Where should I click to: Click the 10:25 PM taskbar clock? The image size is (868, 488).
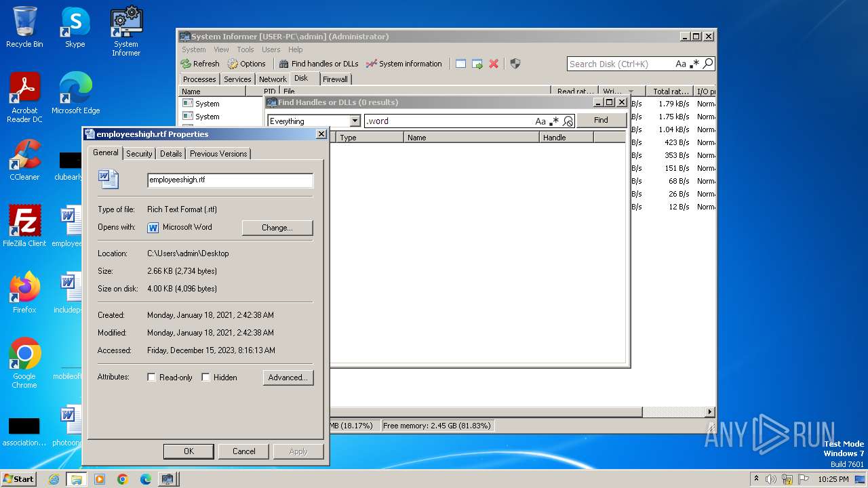[833, 479]
